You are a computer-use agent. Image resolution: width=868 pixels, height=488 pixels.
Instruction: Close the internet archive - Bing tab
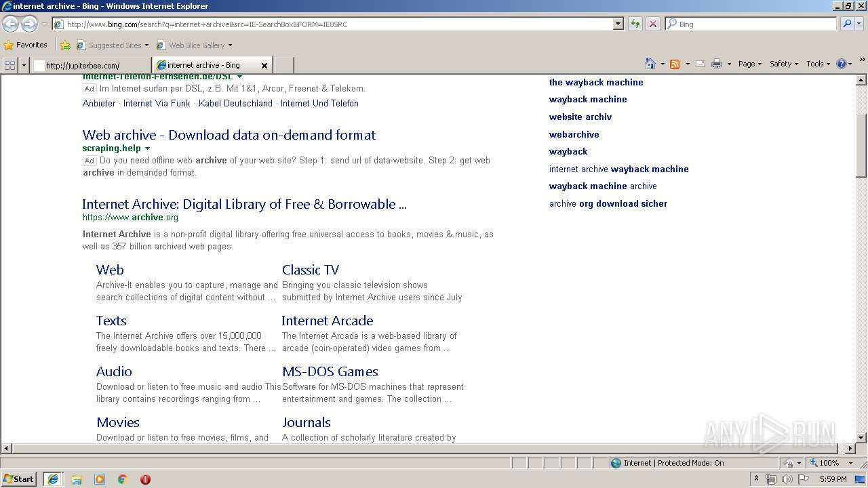click(264, 66)
